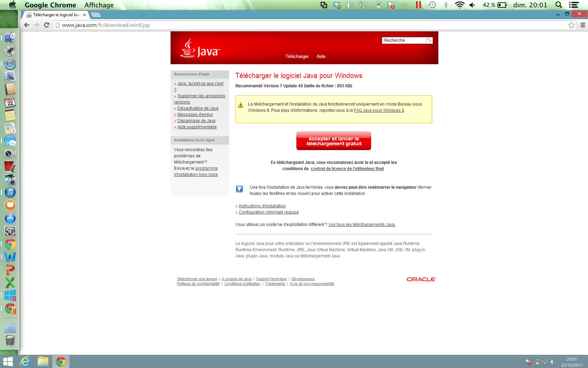Viewport: 588px width, 368px height.
Task: Click Accepter et lancer le téléchargement gratuit
Action: click(x=334, y=141)
